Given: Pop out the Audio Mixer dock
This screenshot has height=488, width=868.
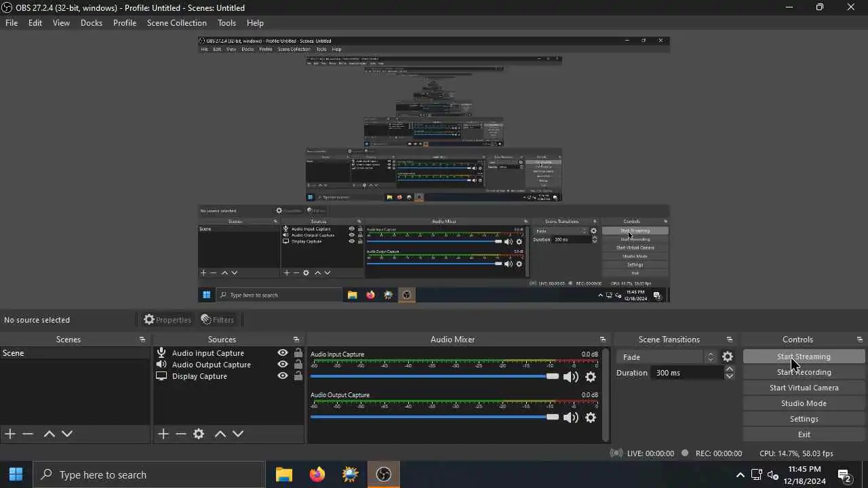Looking at the screenshot, I should pyautogui.click(x=603, y=340).
